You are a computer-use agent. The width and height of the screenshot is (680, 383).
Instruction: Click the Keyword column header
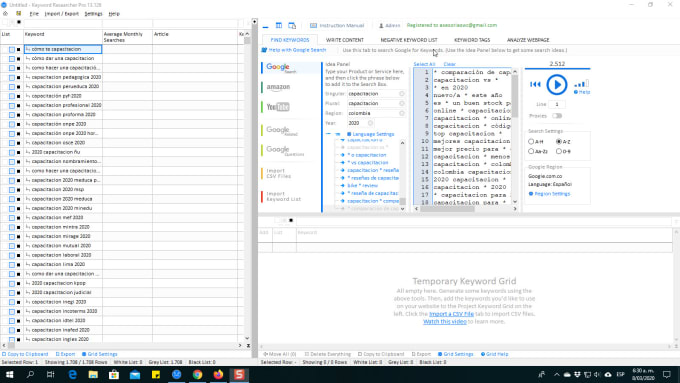pos(63,37)
